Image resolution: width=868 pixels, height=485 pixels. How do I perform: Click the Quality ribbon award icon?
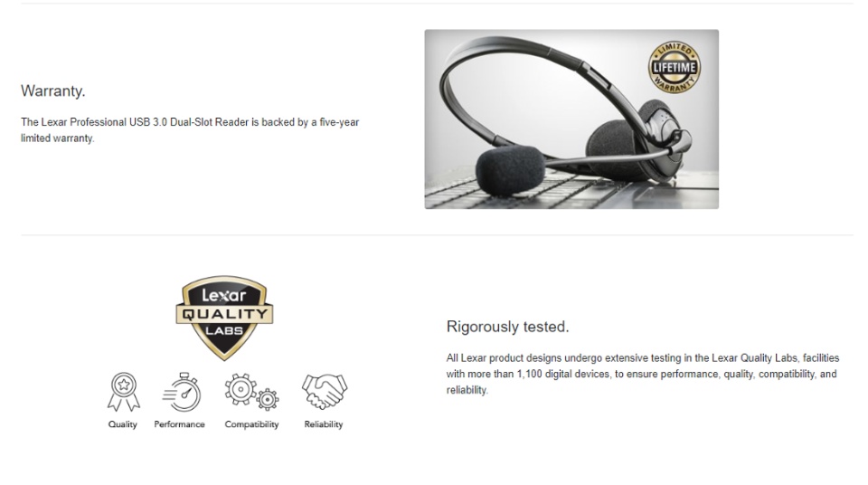coord(124,392)
